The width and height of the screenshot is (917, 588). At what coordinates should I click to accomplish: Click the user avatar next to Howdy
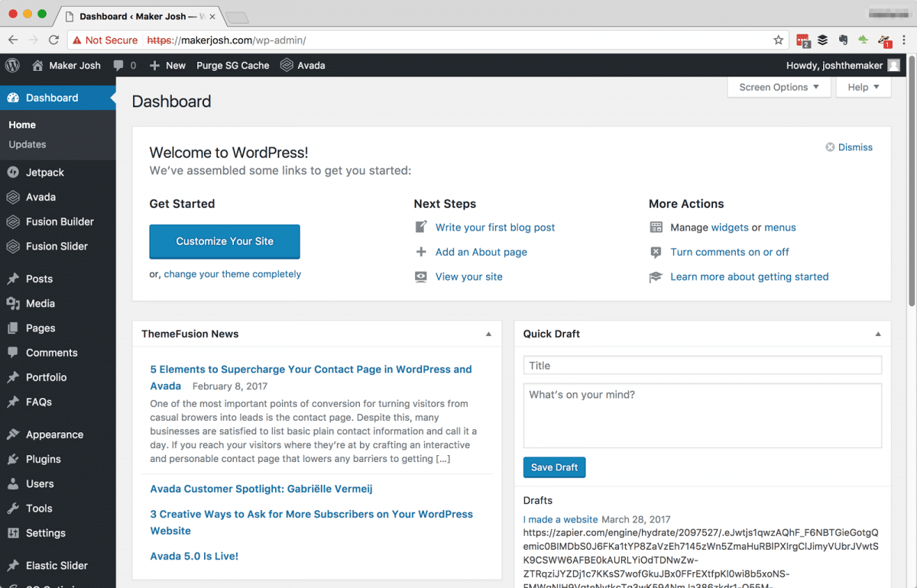[x=893, y=66]
